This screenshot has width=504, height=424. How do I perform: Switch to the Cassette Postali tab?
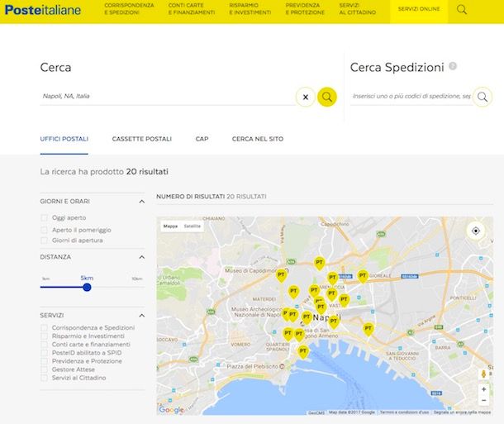pyautogui.click(x=142, y=139)
